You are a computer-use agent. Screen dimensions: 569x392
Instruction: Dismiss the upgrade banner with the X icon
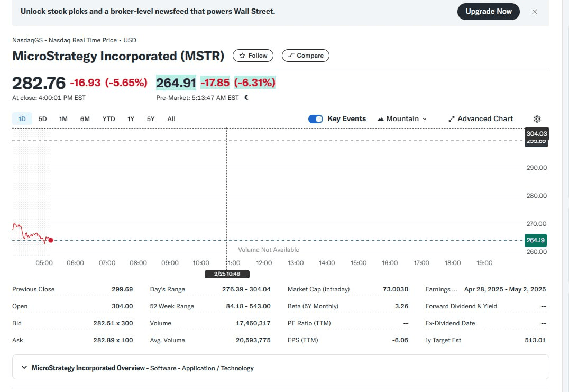[535, 12]
